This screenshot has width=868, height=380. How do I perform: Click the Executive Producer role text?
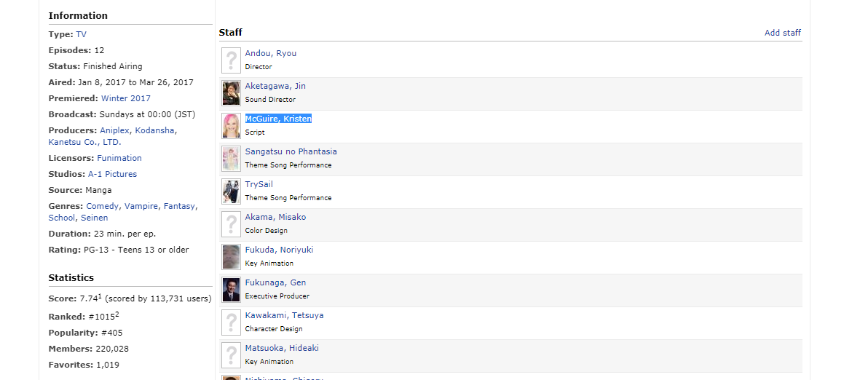(x=277, y=296)
